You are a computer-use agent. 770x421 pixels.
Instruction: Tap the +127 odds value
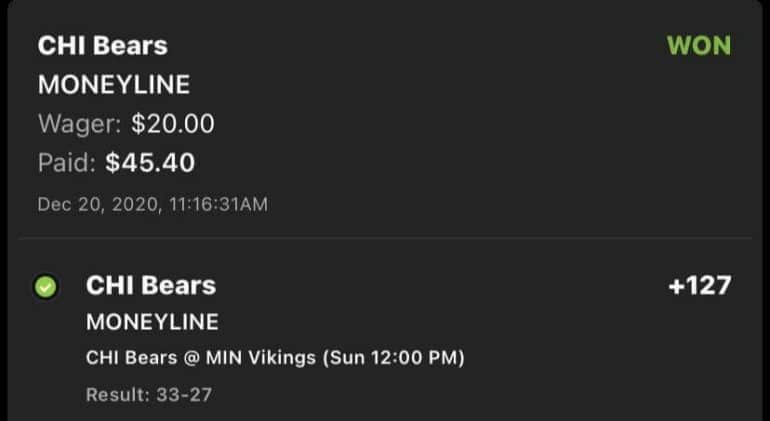tap(699, 286)
